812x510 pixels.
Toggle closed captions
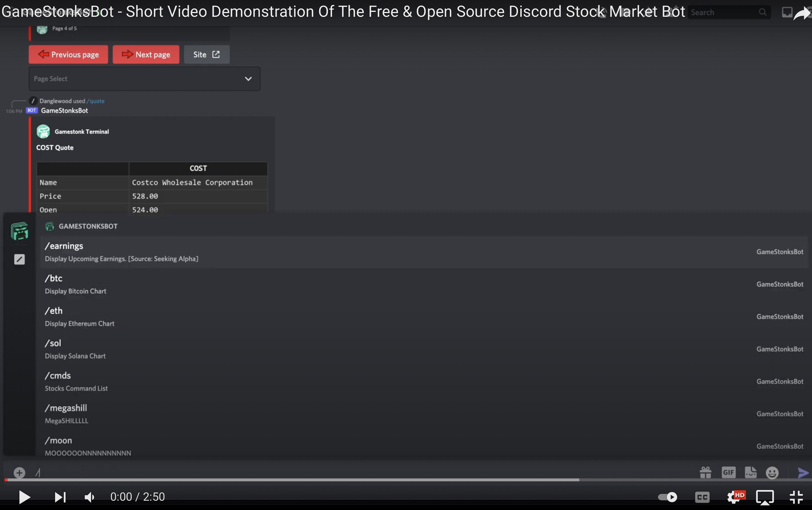(702, 497)
